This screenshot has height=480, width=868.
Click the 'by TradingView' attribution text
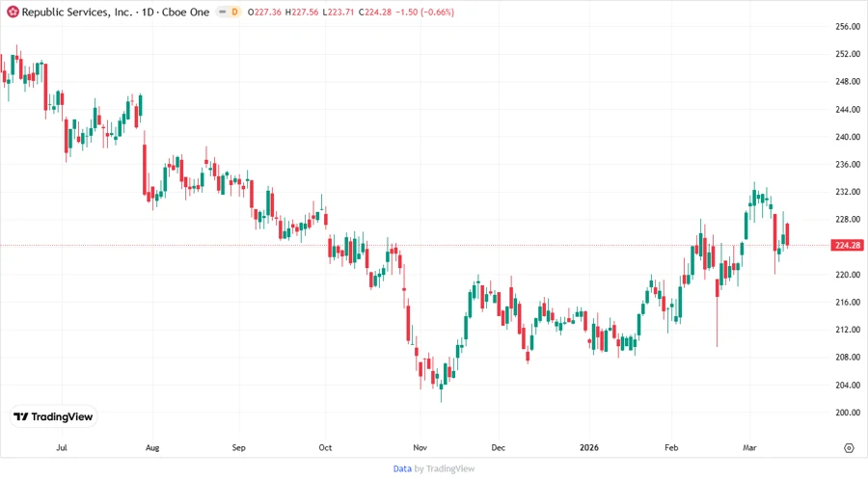(445, 468)
